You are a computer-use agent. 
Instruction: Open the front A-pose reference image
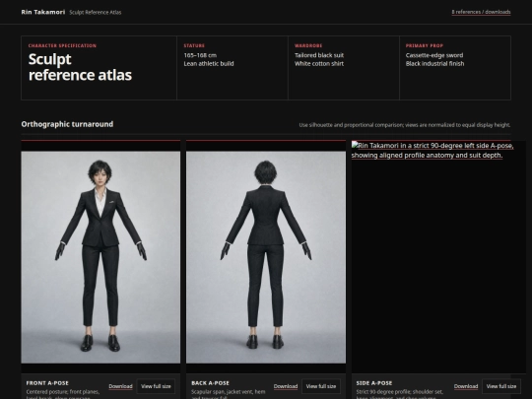tap(100, 257)
